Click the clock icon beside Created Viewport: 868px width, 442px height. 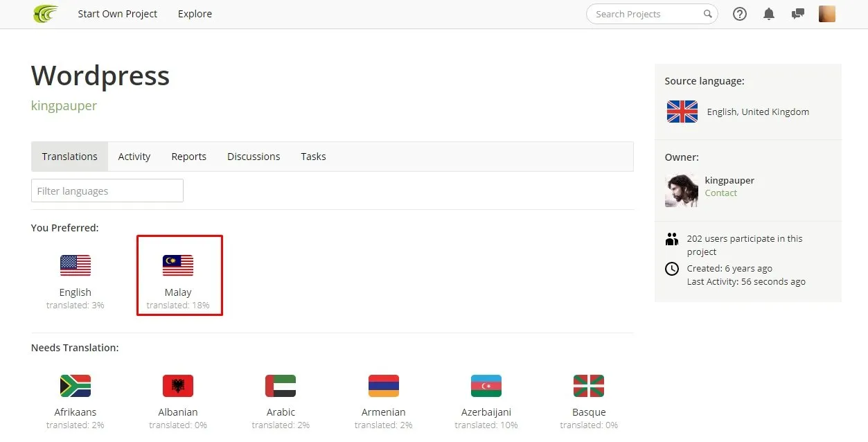671,269
